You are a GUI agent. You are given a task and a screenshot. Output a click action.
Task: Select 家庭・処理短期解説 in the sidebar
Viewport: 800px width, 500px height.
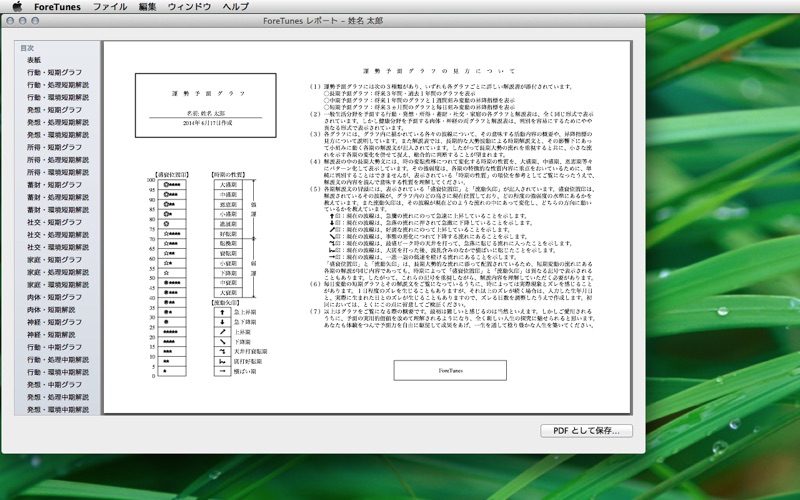coord(58,272)
